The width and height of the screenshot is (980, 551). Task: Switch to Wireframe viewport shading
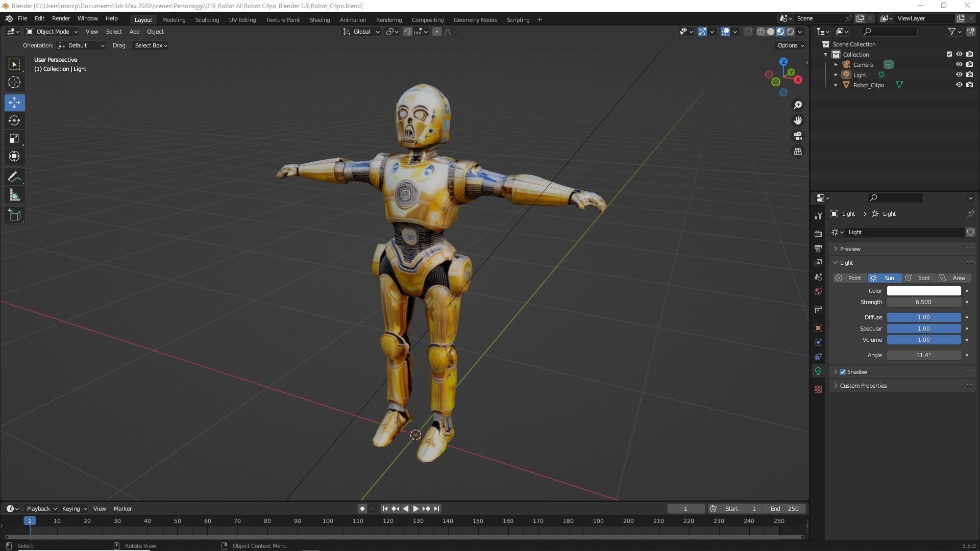(x=761, y=32)
